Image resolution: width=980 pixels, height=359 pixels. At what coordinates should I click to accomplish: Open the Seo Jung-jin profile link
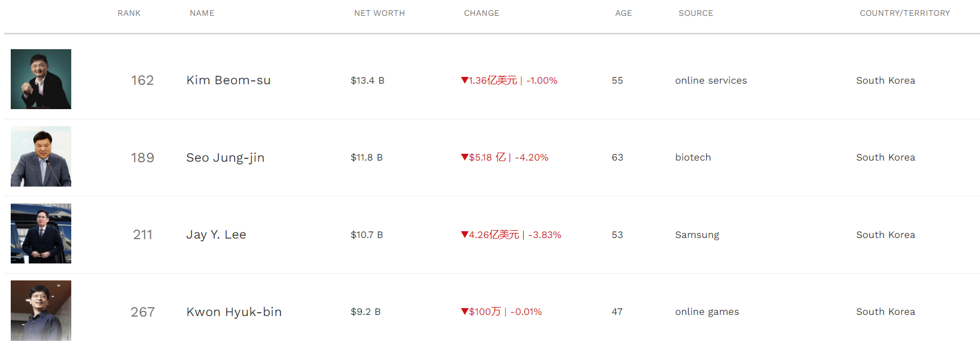pyautogui.click(x=225, y=158)
